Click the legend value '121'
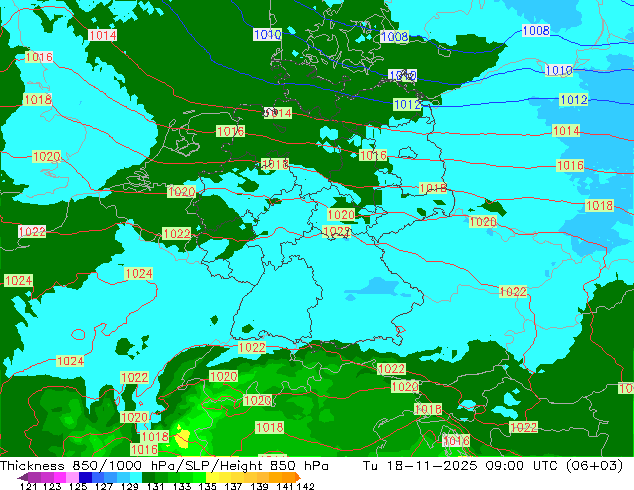Viewport: 634px width, 490px height. (x=28, y=486)
